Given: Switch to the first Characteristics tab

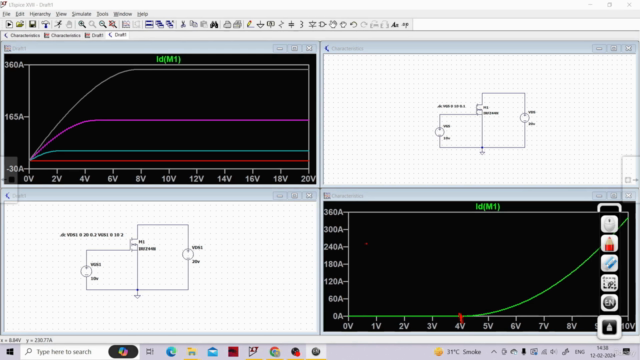Looking at the screenshot, I should 22,36.
